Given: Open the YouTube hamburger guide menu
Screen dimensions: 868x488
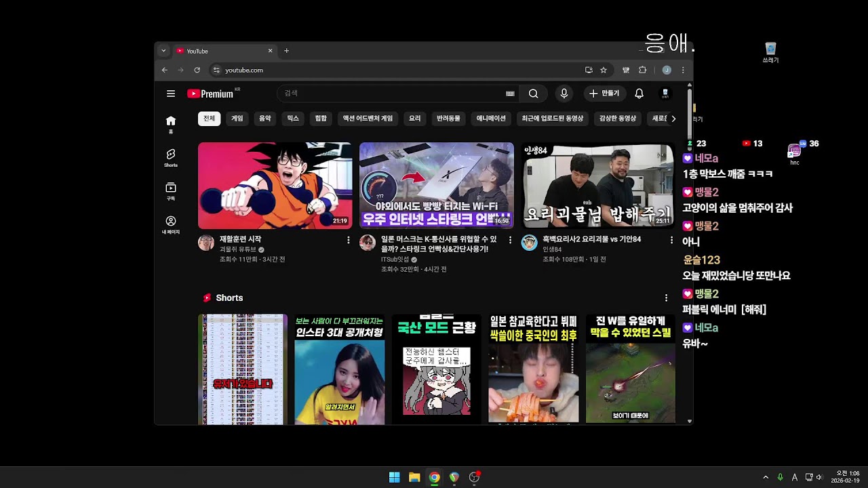Looking at the screenshot, I should pos(171,94).
